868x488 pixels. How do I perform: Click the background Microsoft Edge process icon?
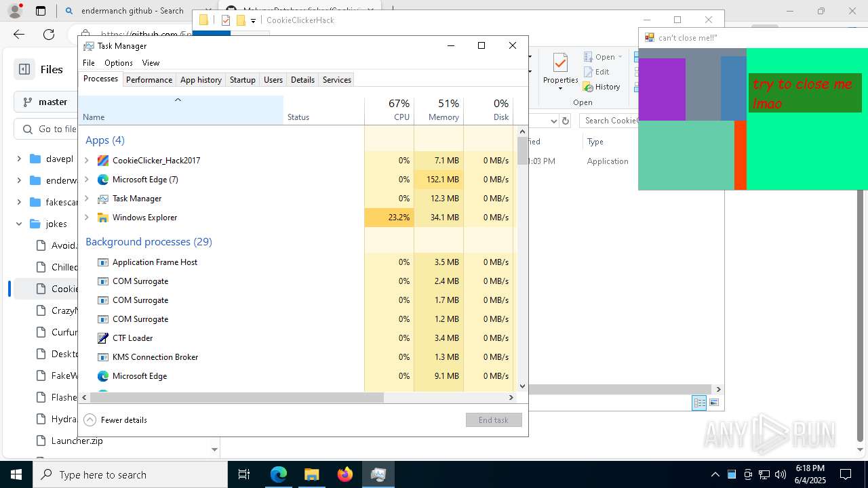click(103, 376)
